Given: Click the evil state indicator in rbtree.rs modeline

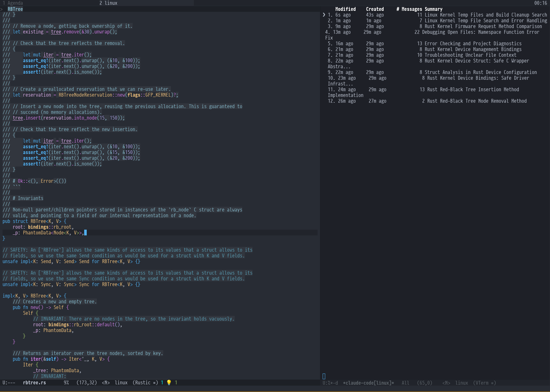Looking at the screenshot, I should [x=106, y=382].
